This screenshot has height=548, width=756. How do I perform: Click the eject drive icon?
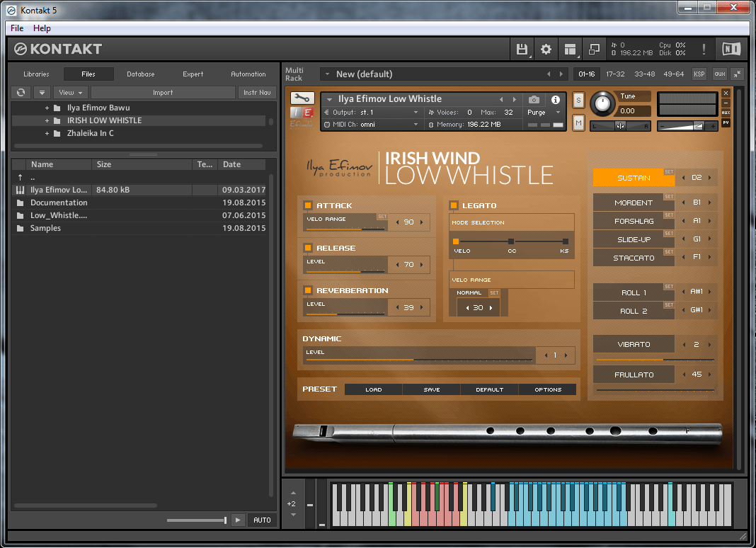tap(42, 92)
